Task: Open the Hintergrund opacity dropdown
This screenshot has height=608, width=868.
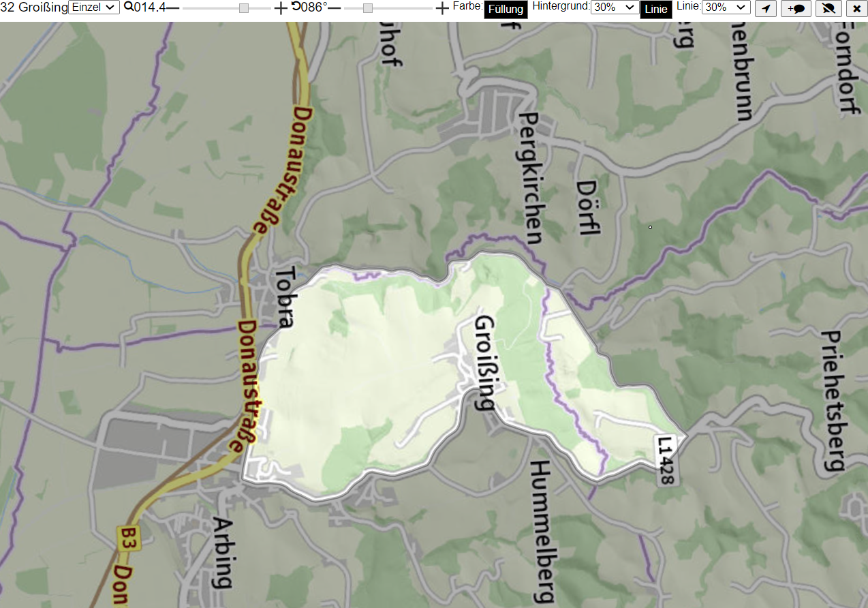Action: coord(615,7)
